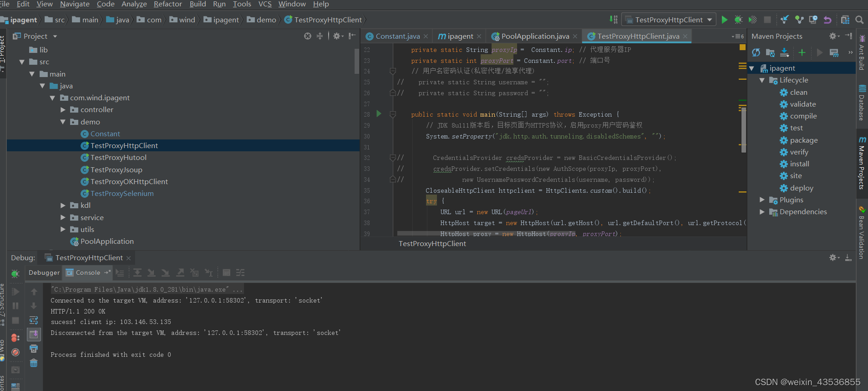
Task: Expand Maven Plugins node
Action: tap(762, 200)
